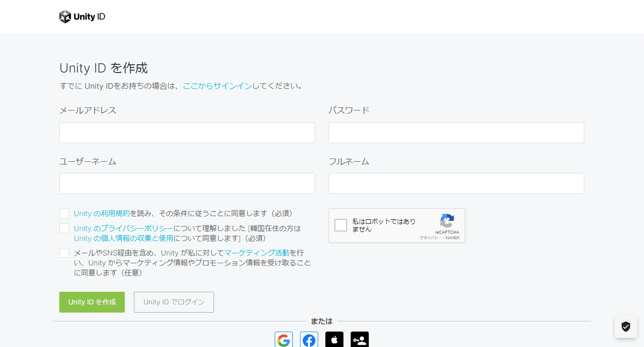Click the Unity ID logo in header

coord(82,17)
